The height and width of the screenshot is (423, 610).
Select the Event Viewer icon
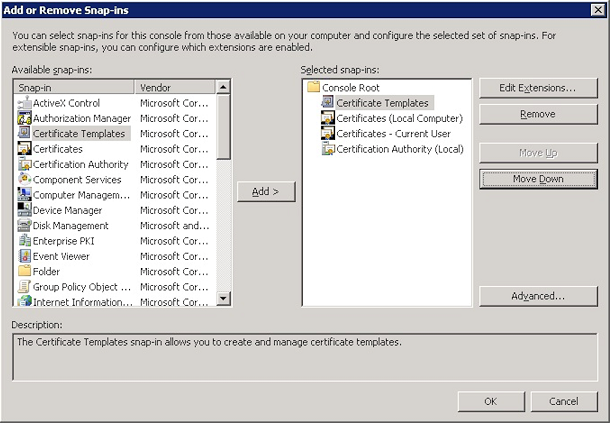pos(24,256)
